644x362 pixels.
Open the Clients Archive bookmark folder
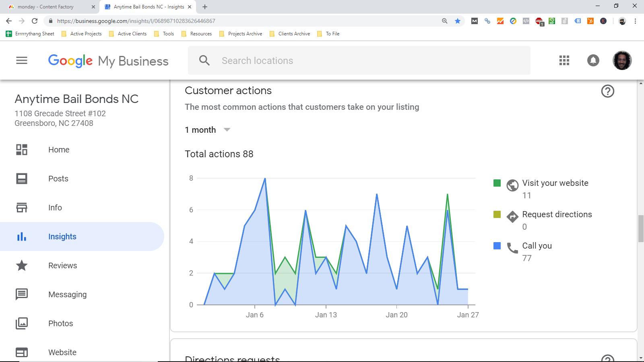tap(290, 34)
